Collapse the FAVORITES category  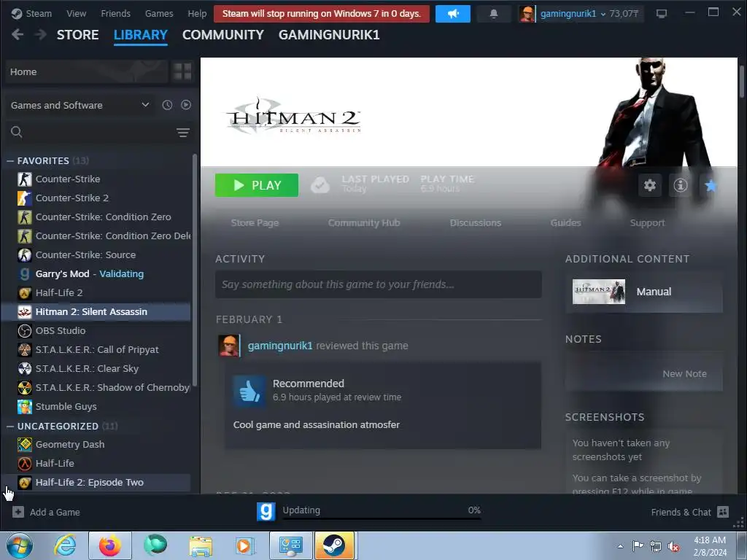click(10, 161)
